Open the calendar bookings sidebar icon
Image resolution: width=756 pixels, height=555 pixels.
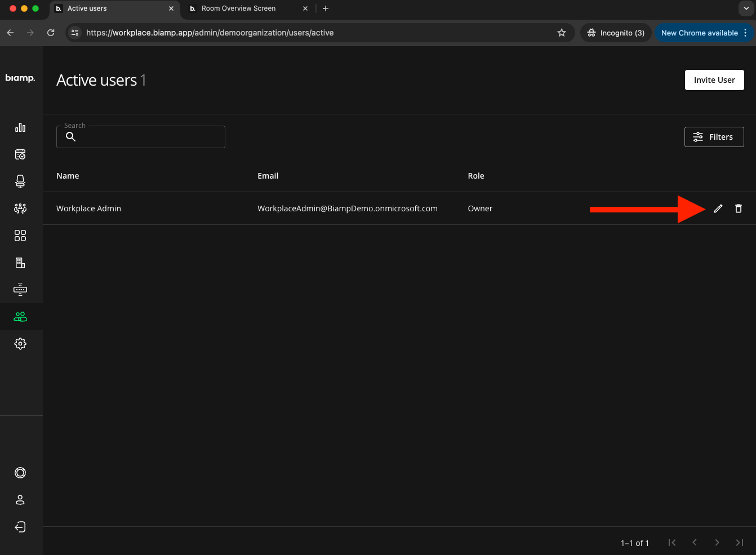[x=20, y=154]
